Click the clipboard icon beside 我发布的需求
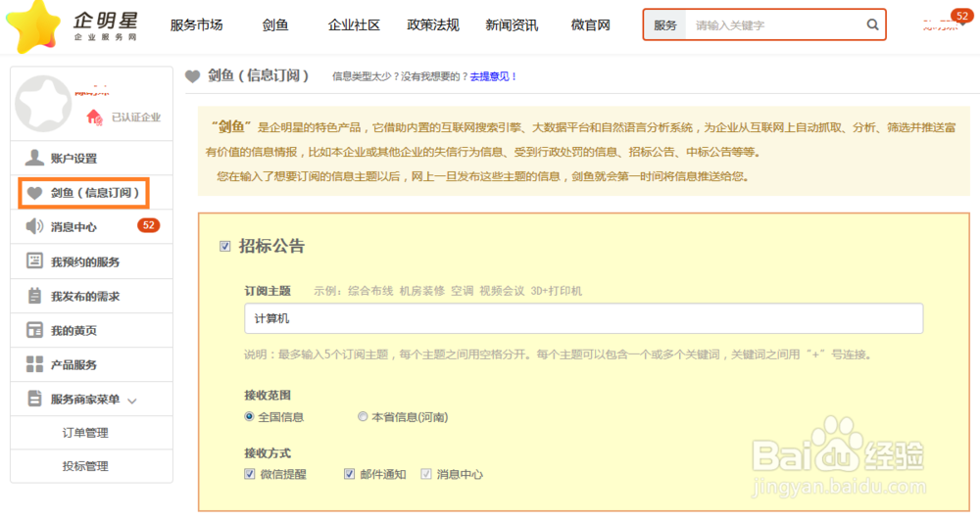Viewport: 980px width, 520px height. pos(34,296)
